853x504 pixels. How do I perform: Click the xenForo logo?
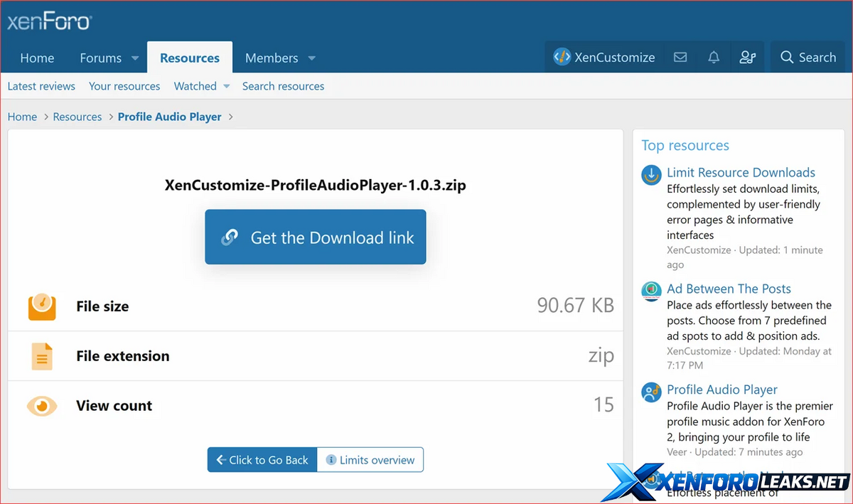(49, 21)
